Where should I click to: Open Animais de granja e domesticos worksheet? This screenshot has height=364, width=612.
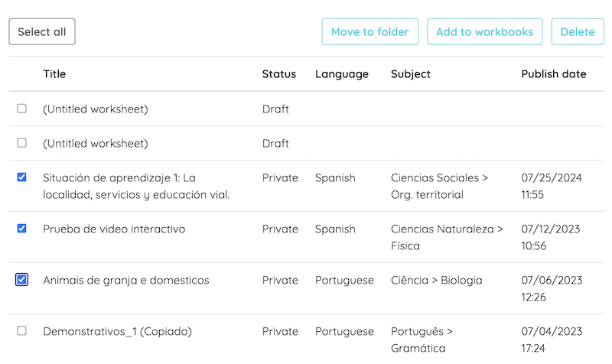click(125, 280)
